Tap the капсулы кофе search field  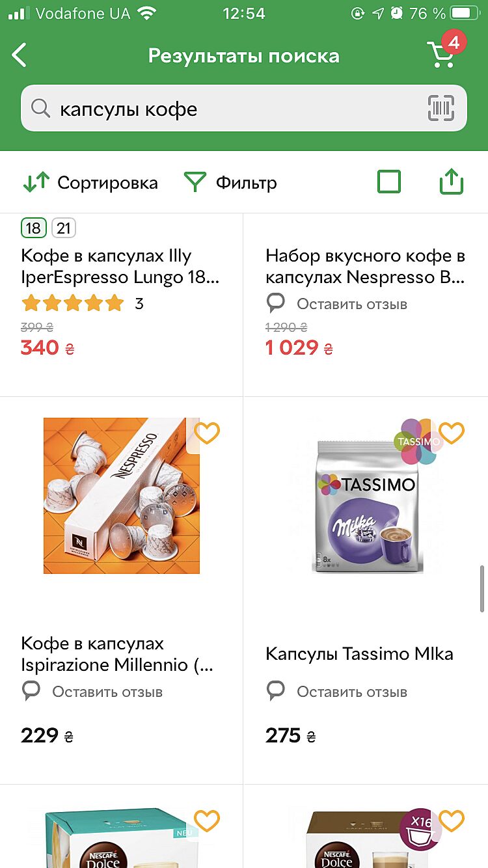click(234, 109)
